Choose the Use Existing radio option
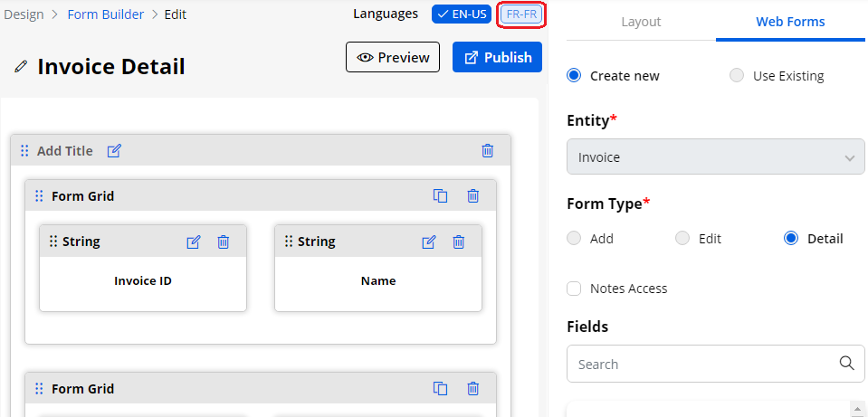868x417 pixels. pos(737,76)
